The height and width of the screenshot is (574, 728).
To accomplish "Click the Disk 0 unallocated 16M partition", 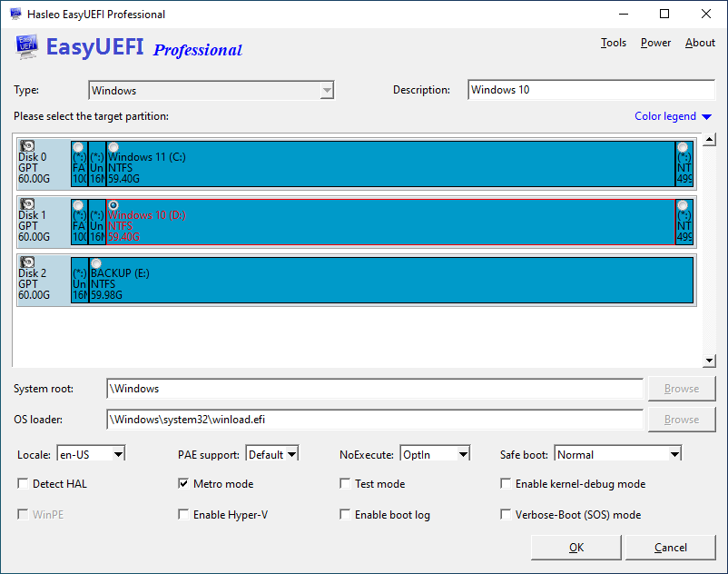I will pos(97,164).
